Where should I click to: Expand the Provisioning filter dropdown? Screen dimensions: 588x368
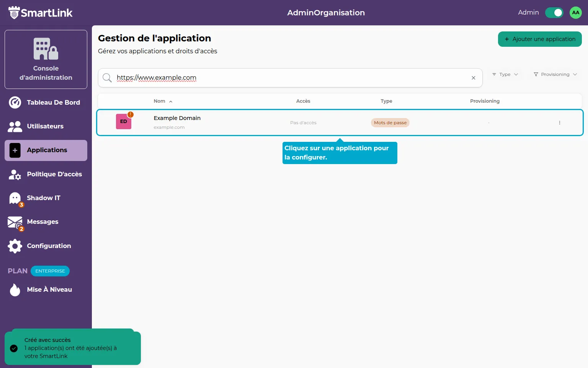coord(555,74)
